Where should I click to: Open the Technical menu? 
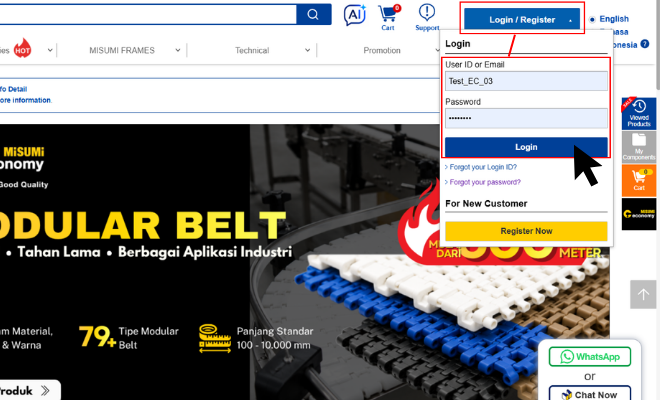coord(252,50)
